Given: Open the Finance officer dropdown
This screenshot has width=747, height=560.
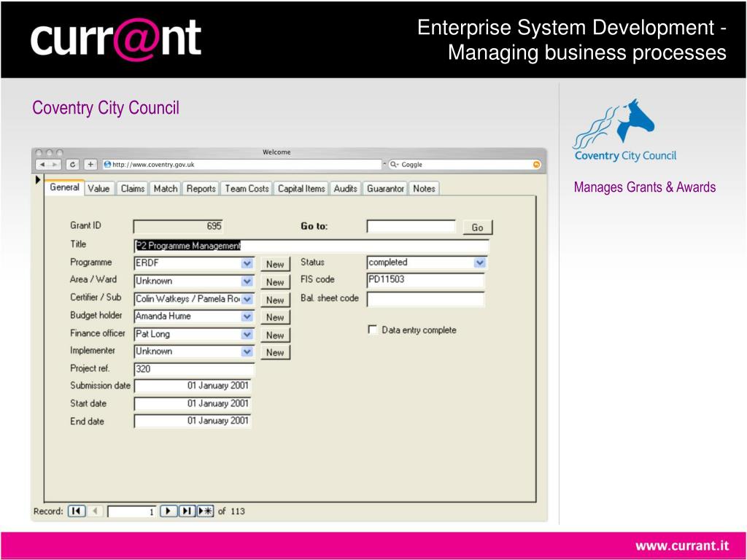Looking at the screenshot, I should [x=247, y=334].
